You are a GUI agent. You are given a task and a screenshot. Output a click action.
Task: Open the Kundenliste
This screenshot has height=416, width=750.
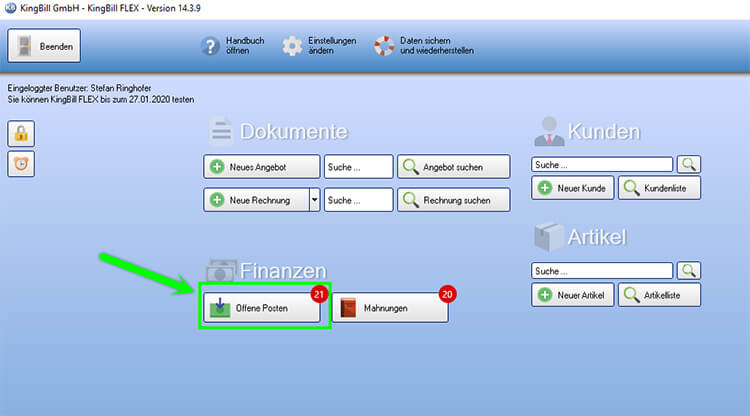click(x=660, y=188)
